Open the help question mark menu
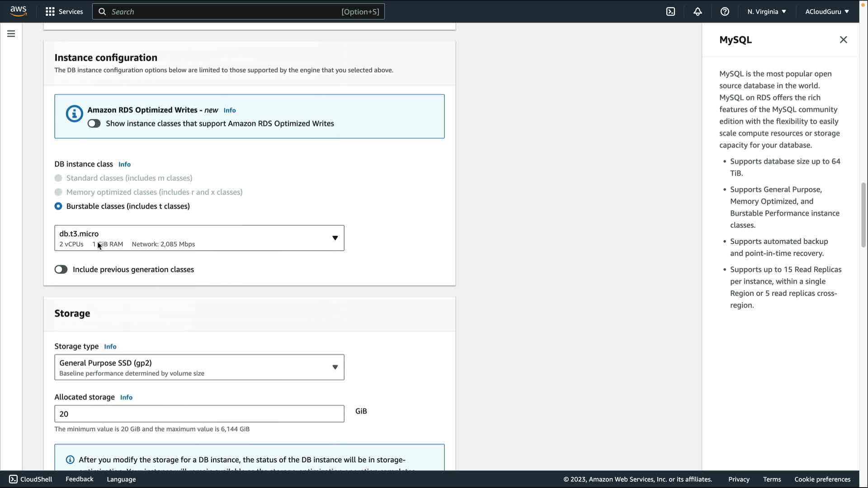This screenshot has width=868, height=488. (x=725, y=12)
